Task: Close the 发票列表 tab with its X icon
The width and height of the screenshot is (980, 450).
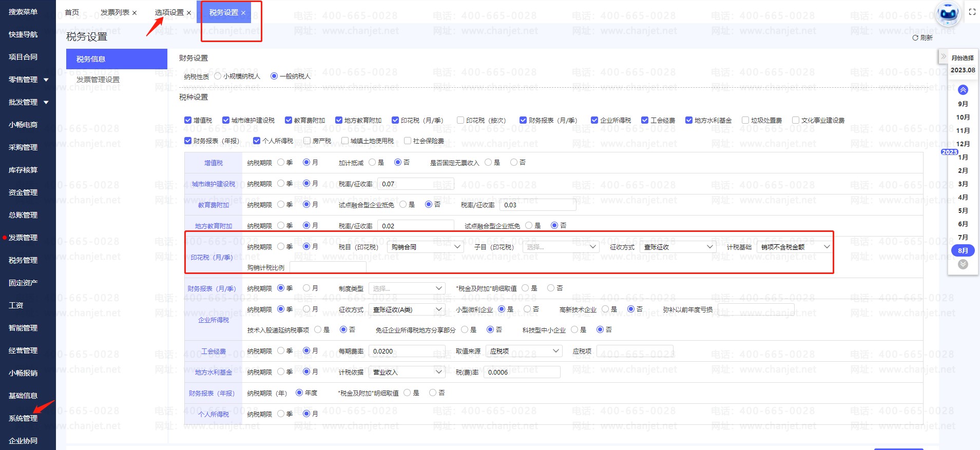Action: (134, 13)
